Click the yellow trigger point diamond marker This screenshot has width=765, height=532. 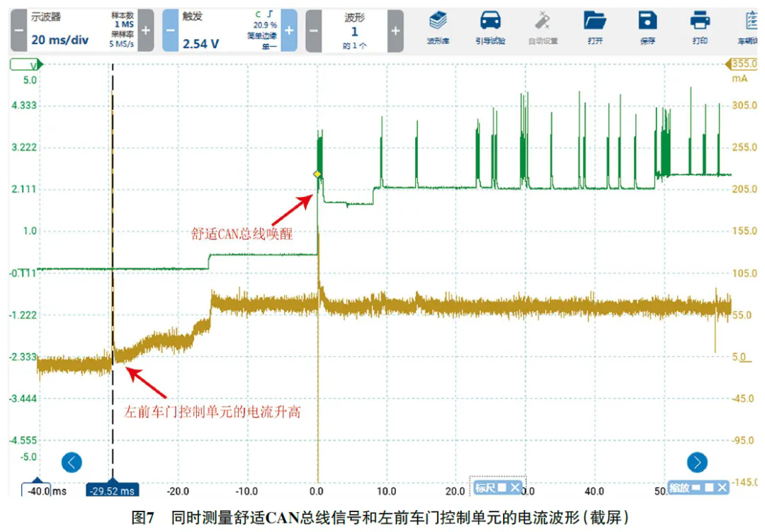pyautogui.click(x=317, y=174)
